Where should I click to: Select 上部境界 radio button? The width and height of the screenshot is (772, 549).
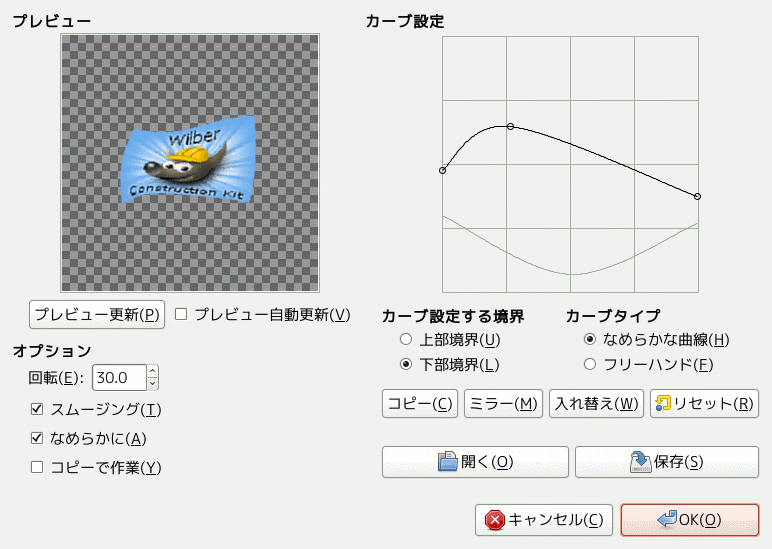(x=405, y=340)
